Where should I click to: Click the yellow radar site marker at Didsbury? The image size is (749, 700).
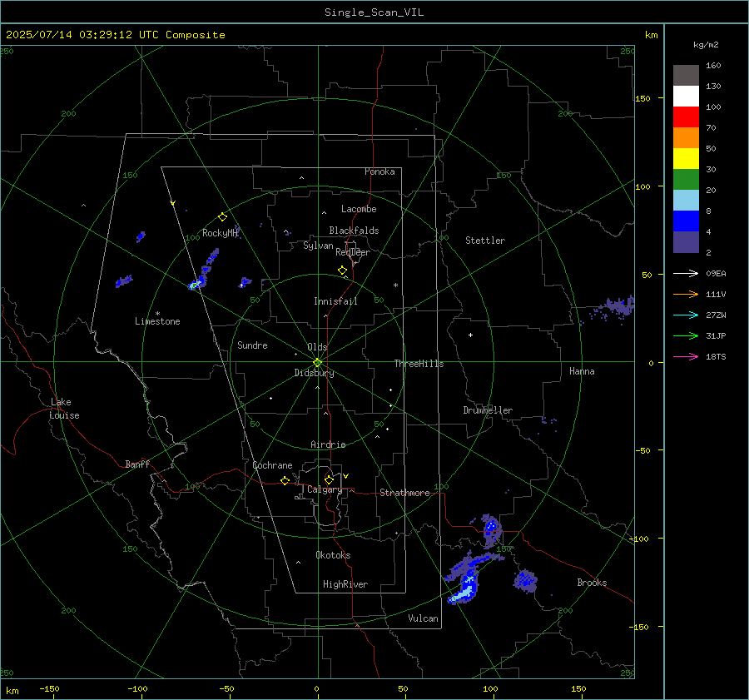(317, 363)
